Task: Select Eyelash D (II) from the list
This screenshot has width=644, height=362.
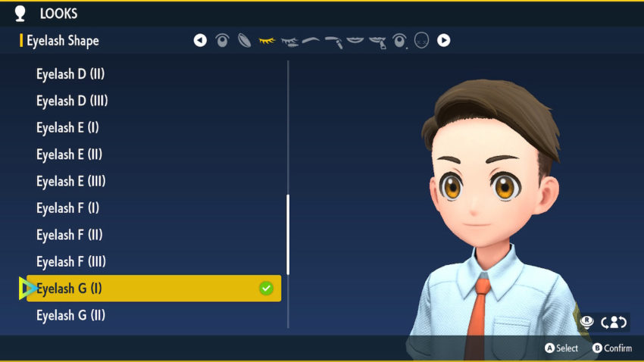Action: coord(70,74)
